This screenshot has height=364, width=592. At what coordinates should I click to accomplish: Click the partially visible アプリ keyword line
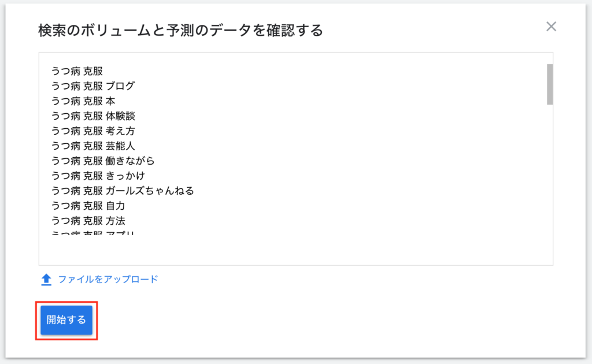[x=93, y=233]
